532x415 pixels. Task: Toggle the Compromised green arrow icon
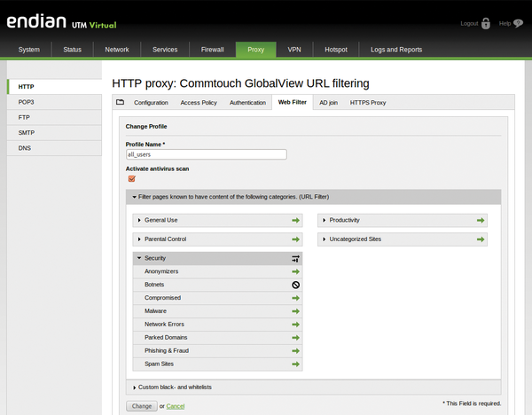coord(295,298)
